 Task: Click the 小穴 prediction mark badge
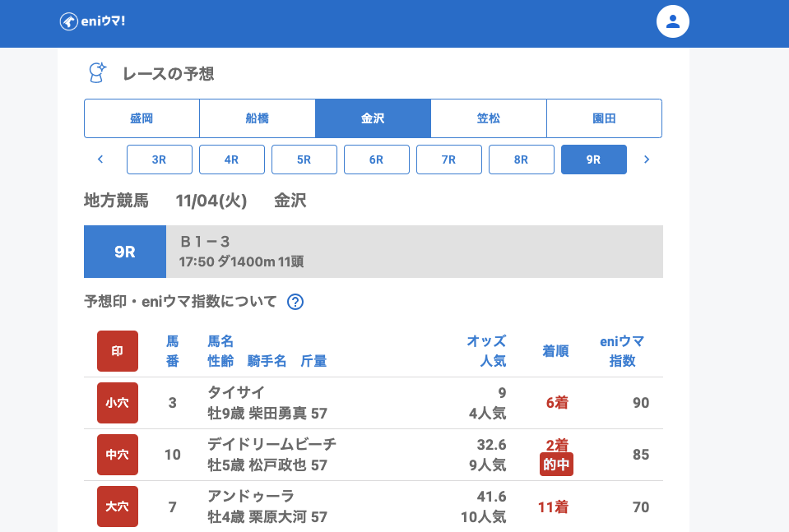pos(118,403)
